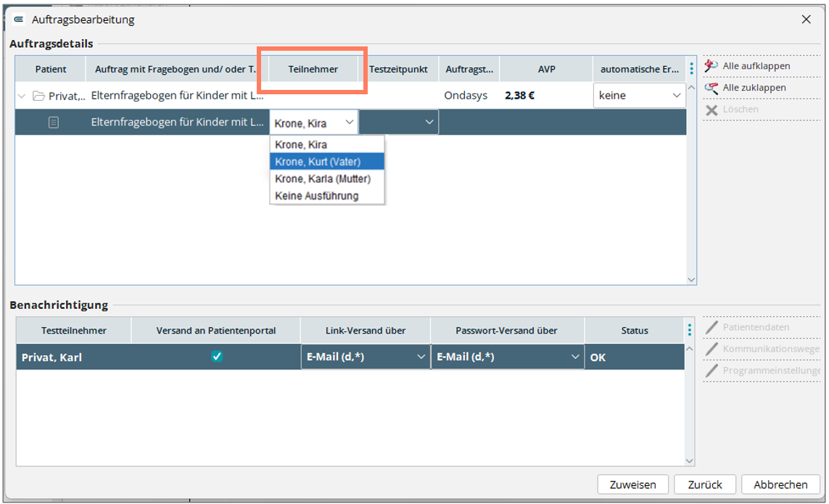
Task: Open the Link-Versand über dropdown
Action: [x=366, y=357]
